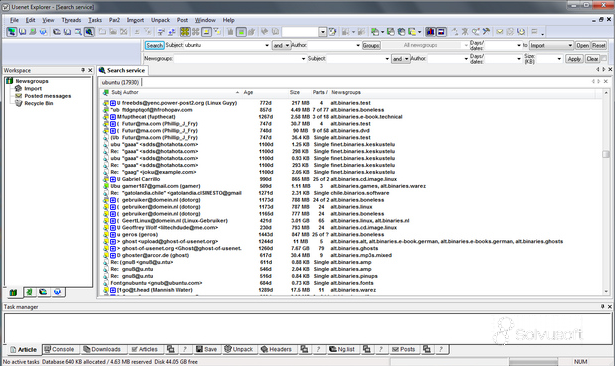Open the Import target dropdown
The height and width of the screenshot is (366, 615).
[570, 46]
